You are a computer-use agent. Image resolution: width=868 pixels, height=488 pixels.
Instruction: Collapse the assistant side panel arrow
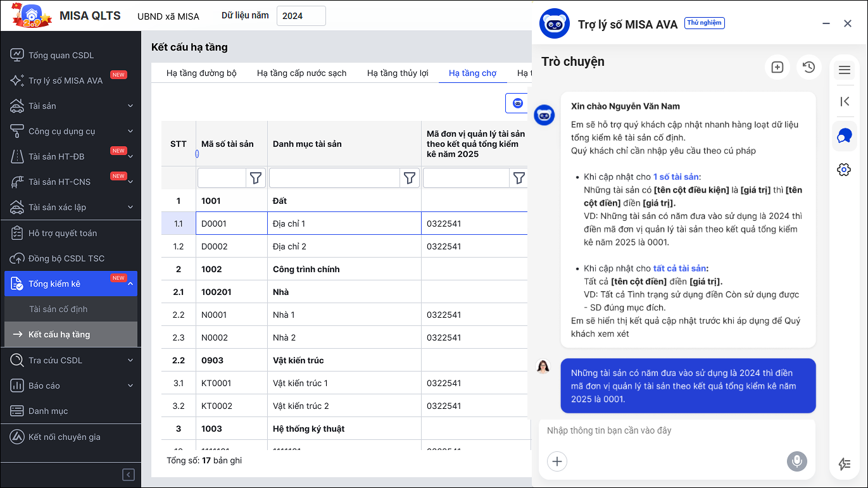pos(844,101)
